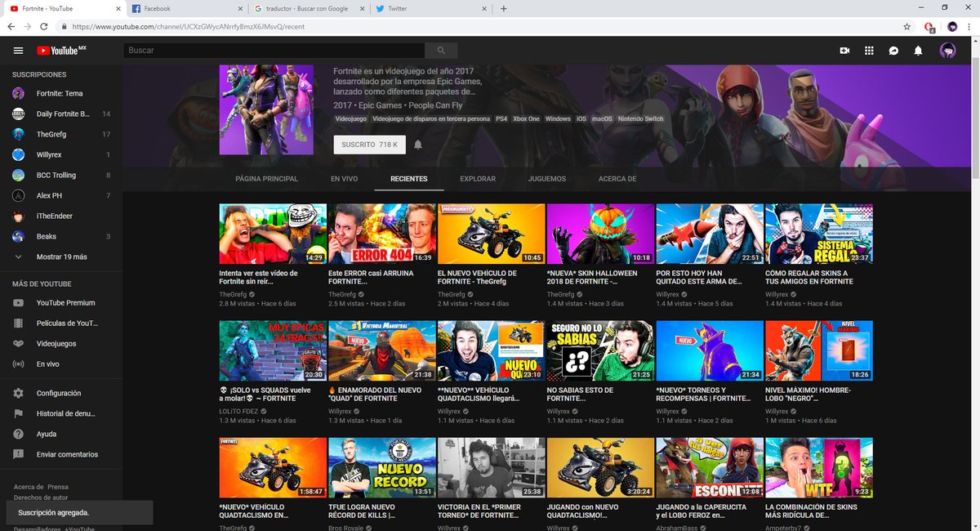Switch to the Twitter browser tab
The width and height of the screenshot is (980, 531).
[x=431, y=9]
